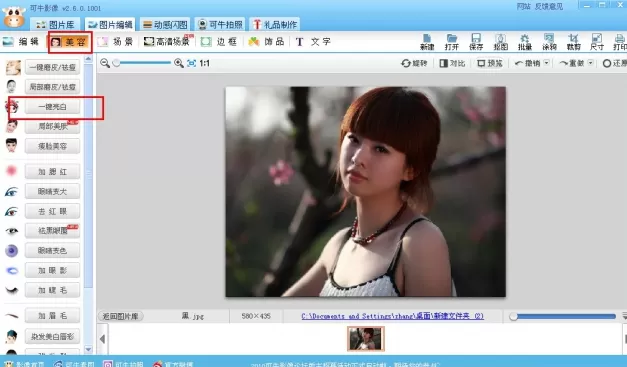Click the zoom in magnifier icon
This screenshot has height=367, width=627.
tap(179, 63)
